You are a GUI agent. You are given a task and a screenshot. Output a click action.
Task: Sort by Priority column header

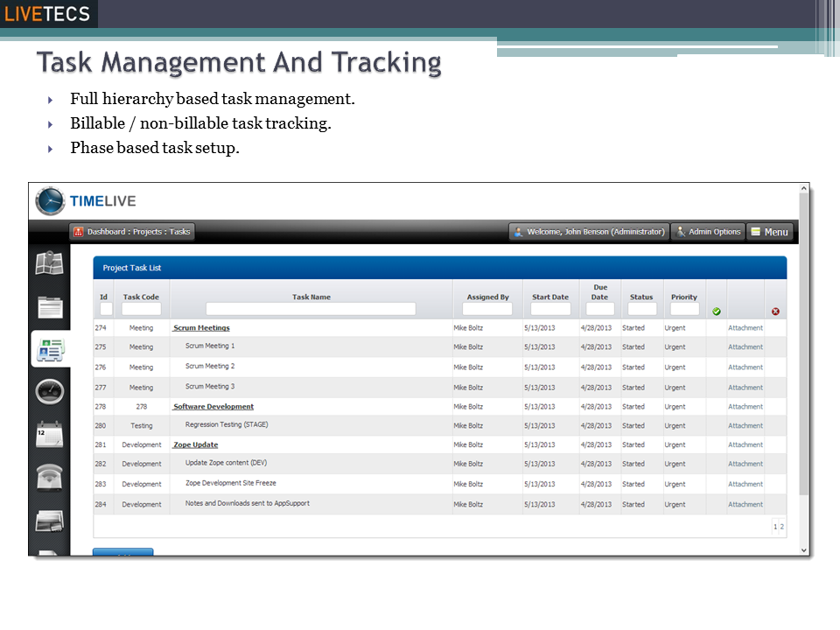pyautogui.click(x=684, y=297)
